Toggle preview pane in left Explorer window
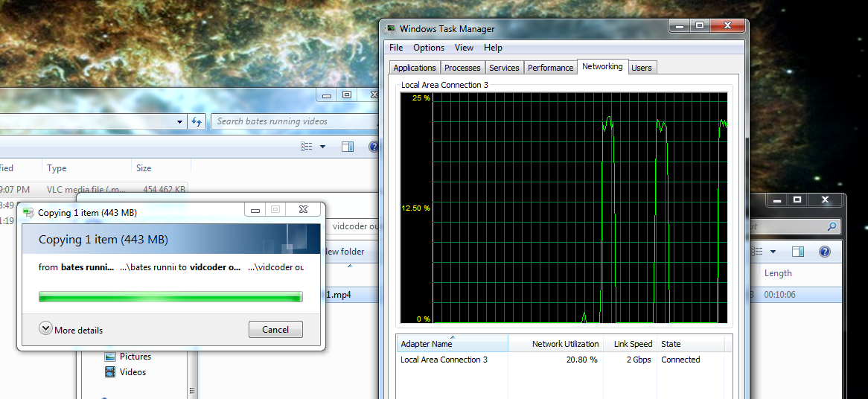The image size is (868, 399). pyautogui.click(x=348, y=147)
